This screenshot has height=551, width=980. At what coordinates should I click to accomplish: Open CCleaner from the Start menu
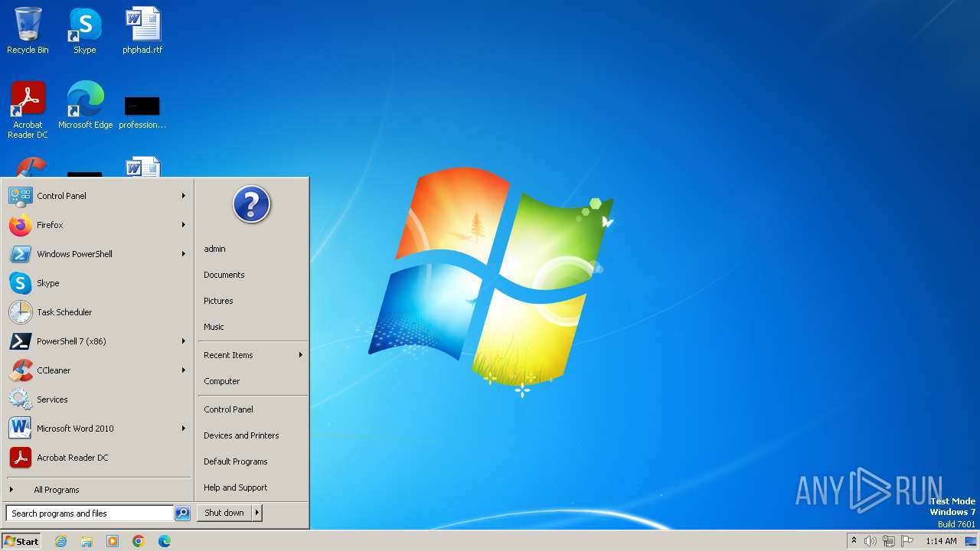tap(20, 370)
